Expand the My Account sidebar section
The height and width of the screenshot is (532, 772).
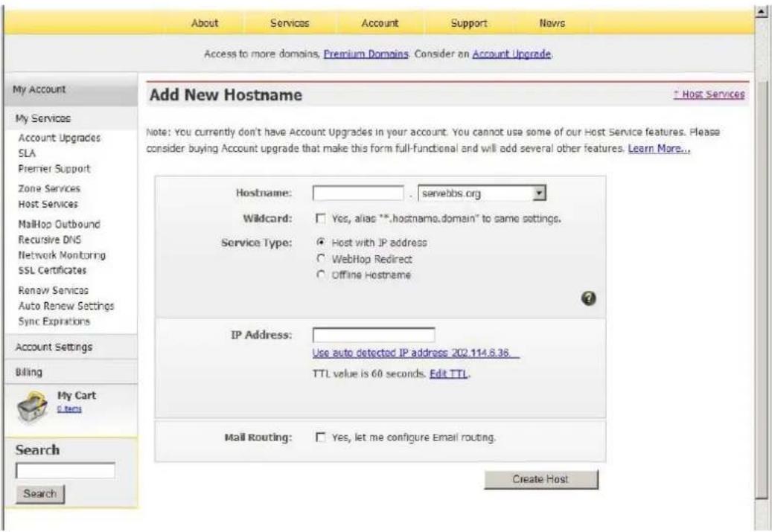tap(71, 89)
